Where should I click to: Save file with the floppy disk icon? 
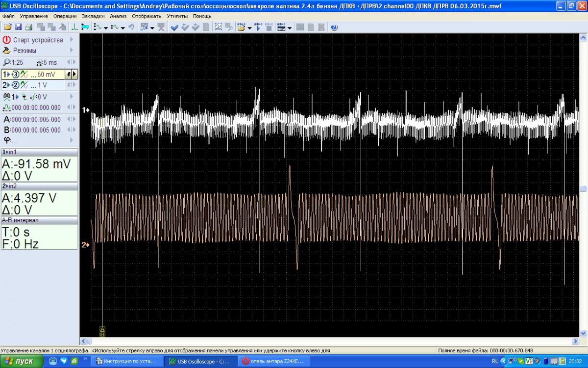coord(18,27)
